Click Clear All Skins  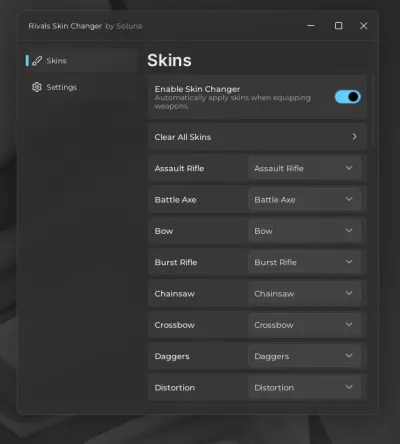257,137
